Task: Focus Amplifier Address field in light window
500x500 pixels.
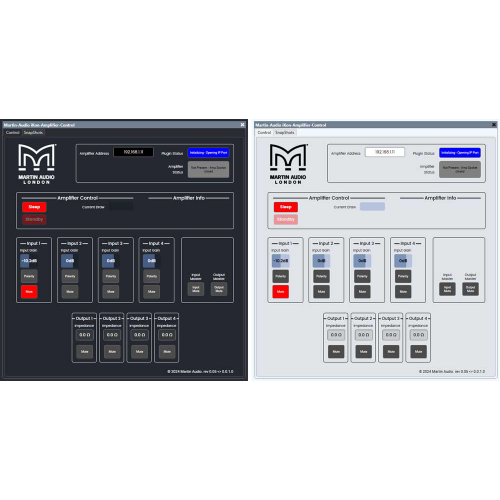Action: point(385,152)
